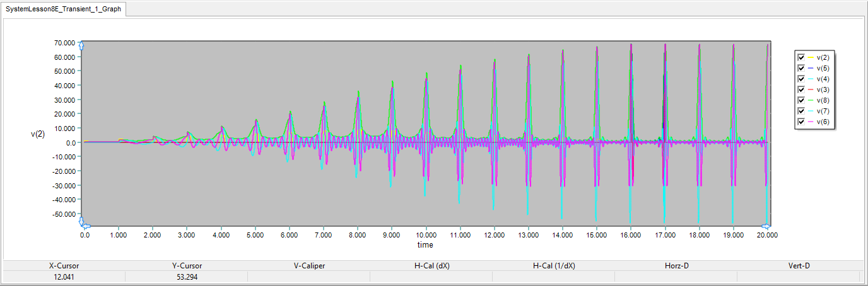Click the yellow v(2) legend color line
This screenshot has height=286, width=868.
[x=811, y=57]
